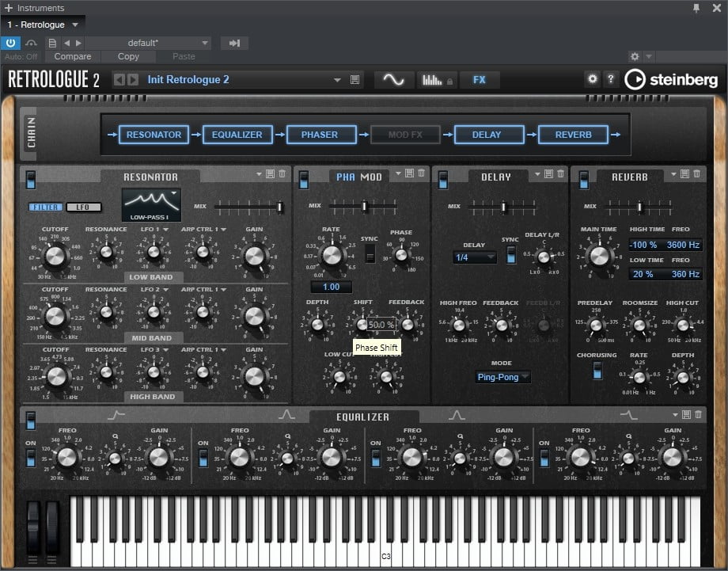Click the Resonator Mix slider handle
Screen dimensions: 728x571
[x=280, y=207]
